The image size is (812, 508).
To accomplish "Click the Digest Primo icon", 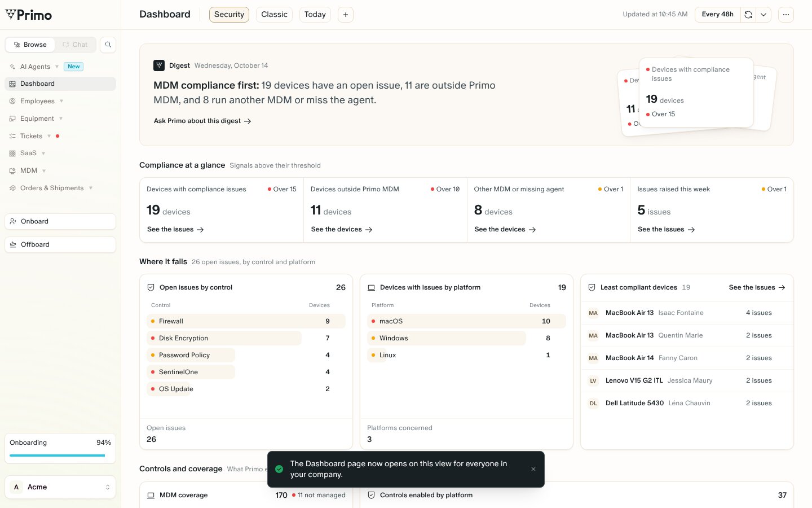I will click(159, 65).
